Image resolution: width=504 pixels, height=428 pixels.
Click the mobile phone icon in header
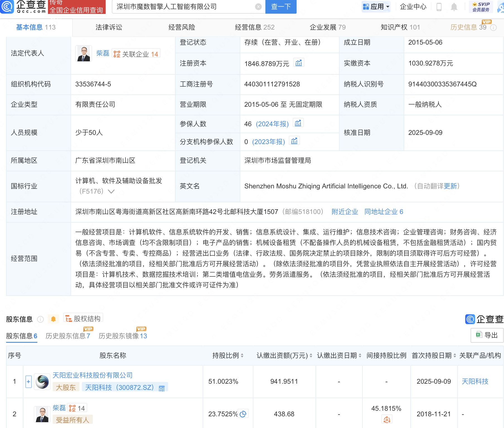pos(439,7)
